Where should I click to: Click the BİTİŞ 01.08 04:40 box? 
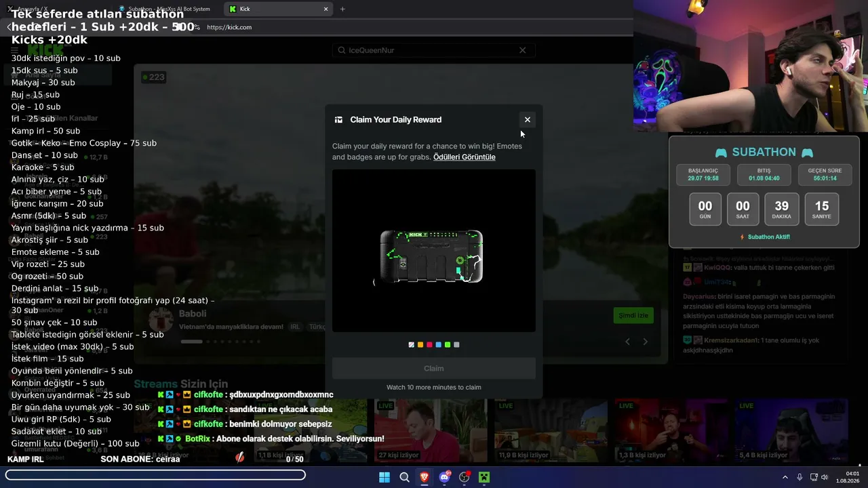(764, 174)
